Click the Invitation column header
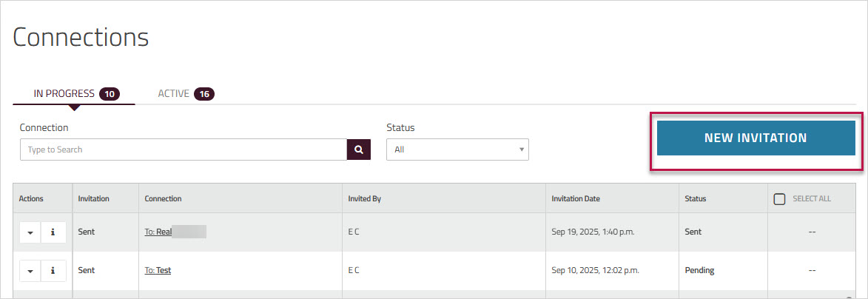Screen dimensions: 868x299 point(93,198)
